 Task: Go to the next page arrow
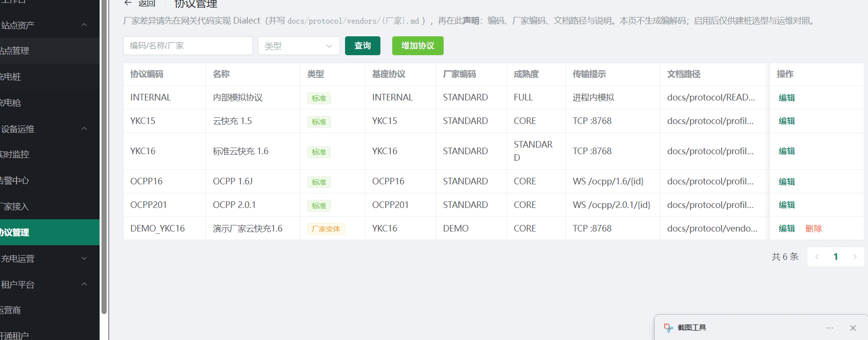855,257
